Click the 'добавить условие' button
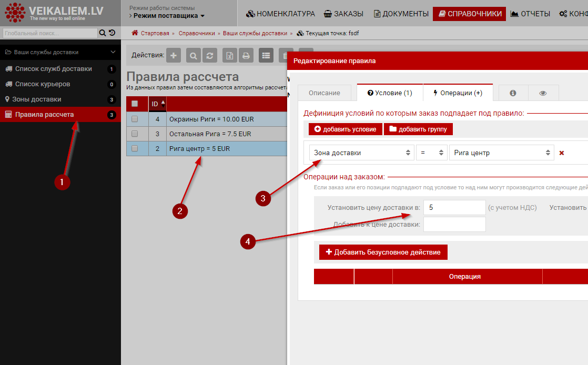The image size is (588, 365). tap(346, 129)
